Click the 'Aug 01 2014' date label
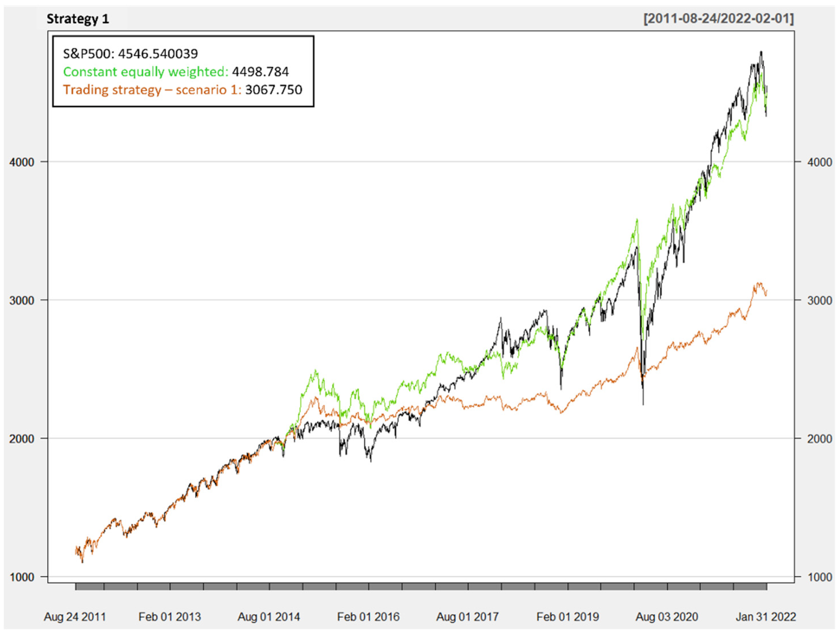The width and height of the screenshot is (840, 633). coord(269,617)
